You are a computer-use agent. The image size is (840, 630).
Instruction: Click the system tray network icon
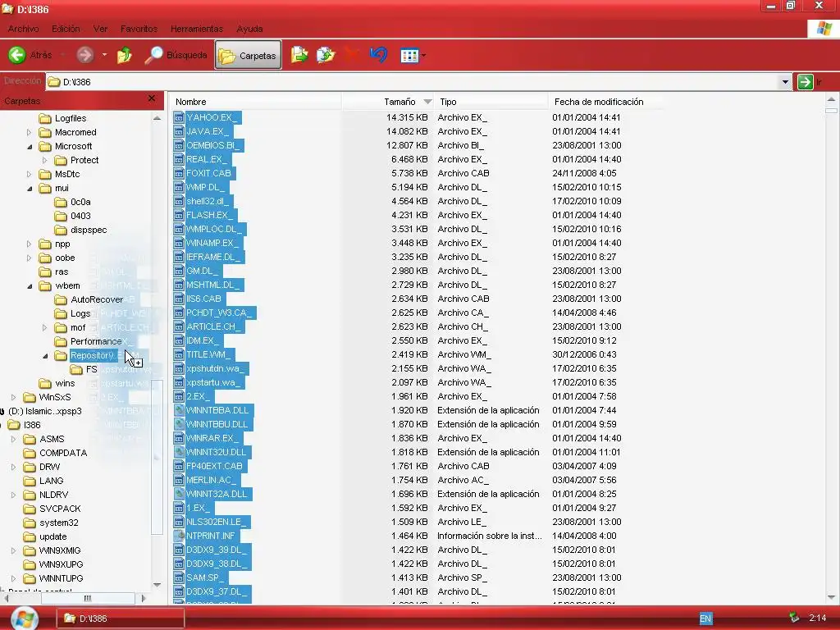tap(794, 618)
